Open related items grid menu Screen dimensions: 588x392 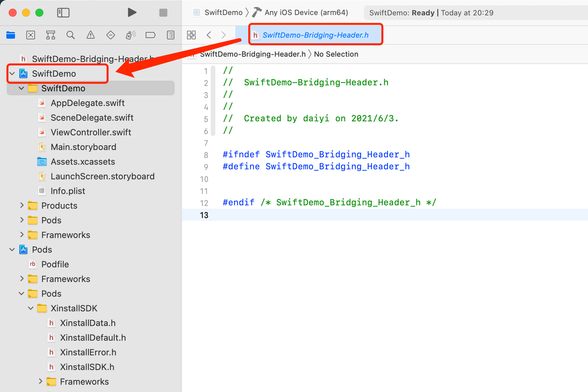point(191,35)
